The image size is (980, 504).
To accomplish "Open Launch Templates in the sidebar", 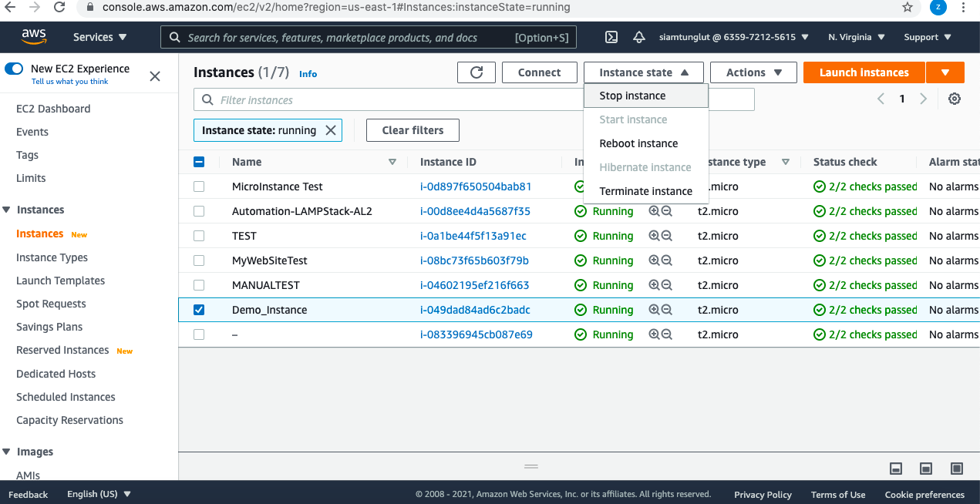I will click(x=61, y=281).
